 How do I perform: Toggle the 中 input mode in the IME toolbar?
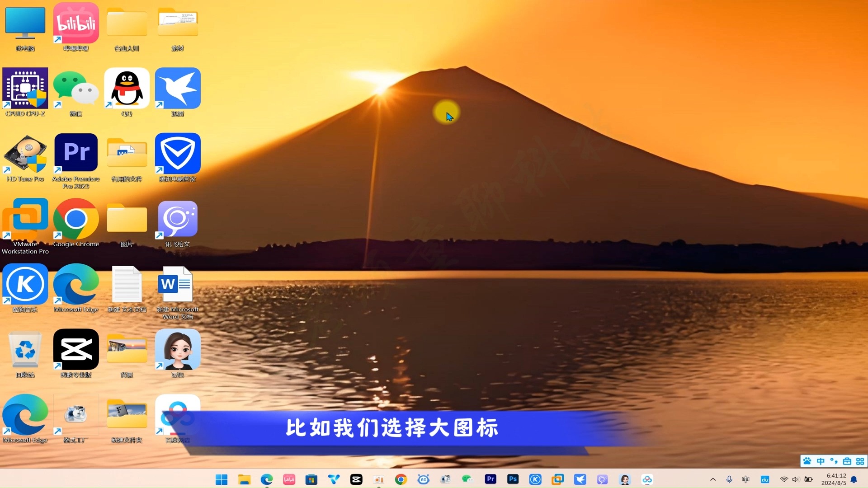[821, 461]
